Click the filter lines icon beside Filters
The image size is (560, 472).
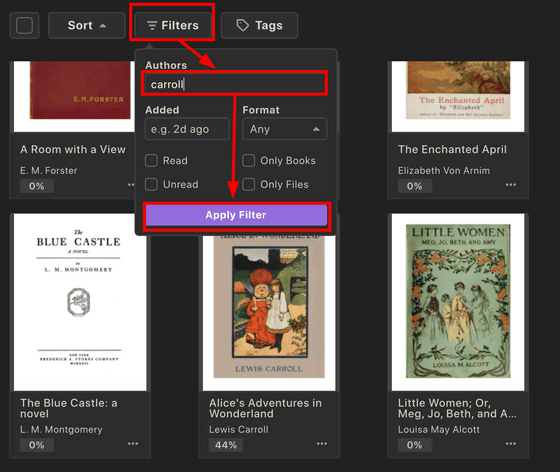[x=152, y=25]
